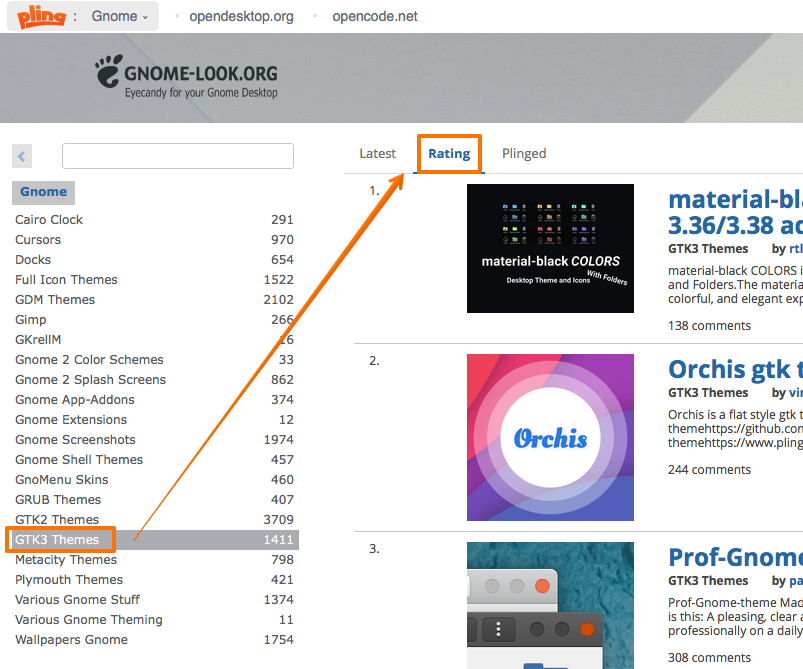Click the 2102 count beside GDM Themes
The width and height of the screenshot is (803, 669).
[279, 300]
